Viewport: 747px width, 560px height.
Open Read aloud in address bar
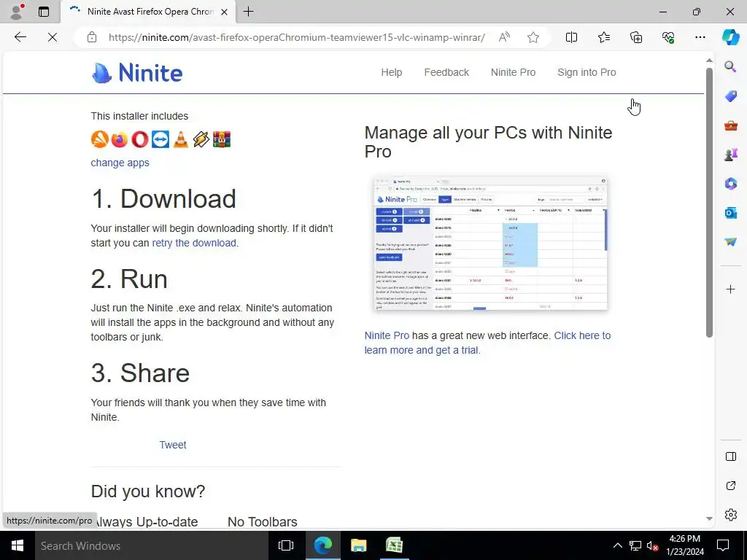504,37
